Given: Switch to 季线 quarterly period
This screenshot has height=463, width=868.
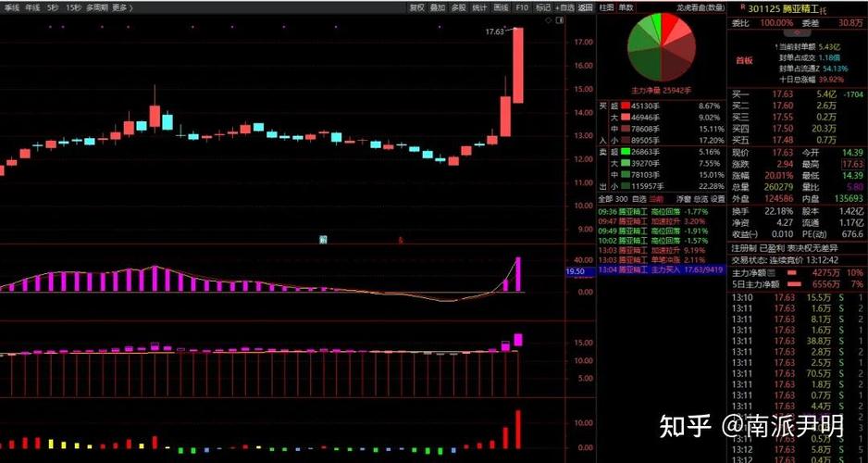Looking at the screenshot, I should (x=12, y=7).
